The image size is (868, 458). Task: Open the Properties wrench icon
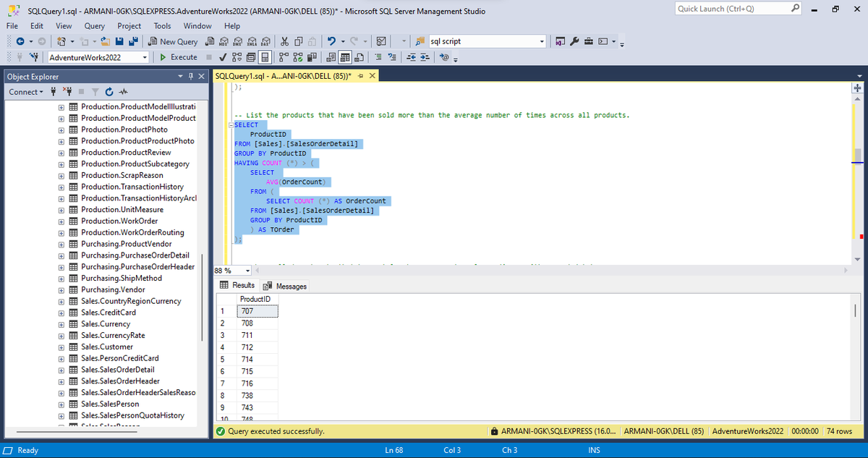coord(574,42)
